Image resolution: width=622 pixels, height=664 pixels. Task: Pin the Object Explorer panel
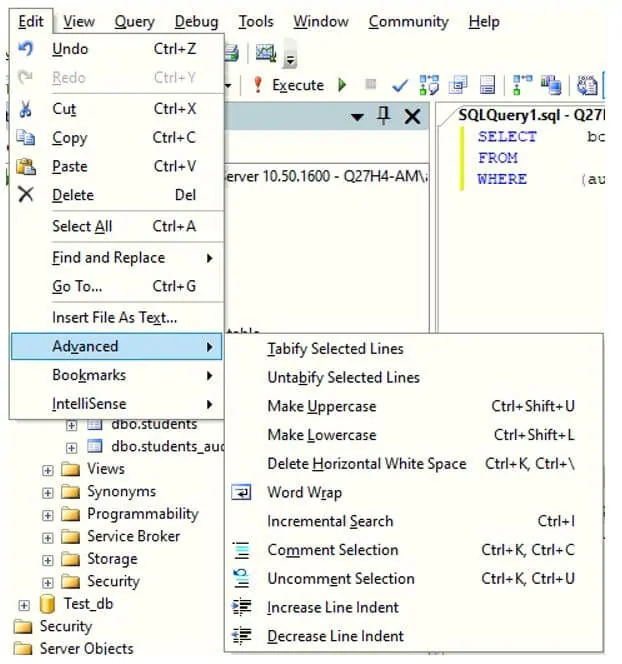[x=384, y=116]
